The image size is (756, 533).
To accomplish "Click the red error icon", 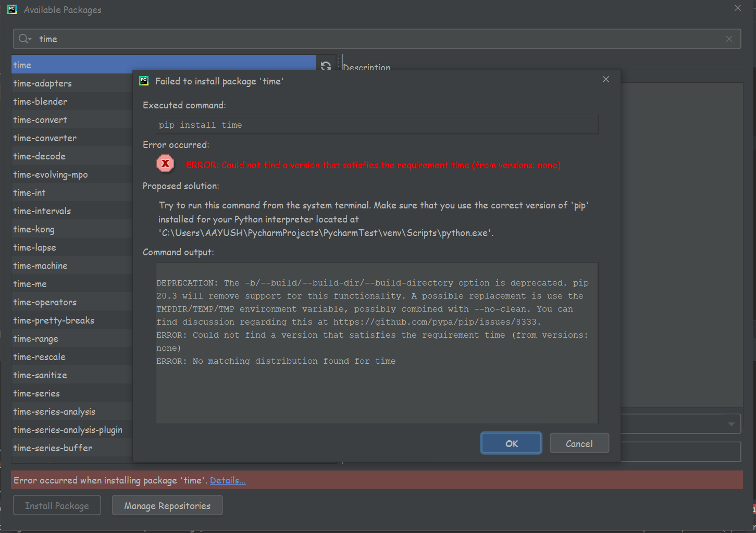I will pyautogui.click(x=165, y=164).
